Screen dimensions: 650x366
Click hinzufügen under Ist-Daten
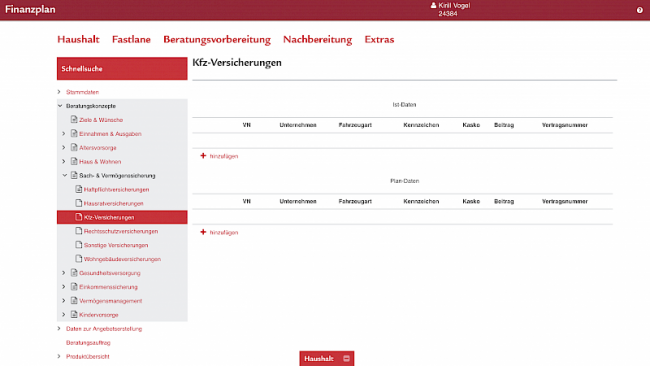pos(224,156)
